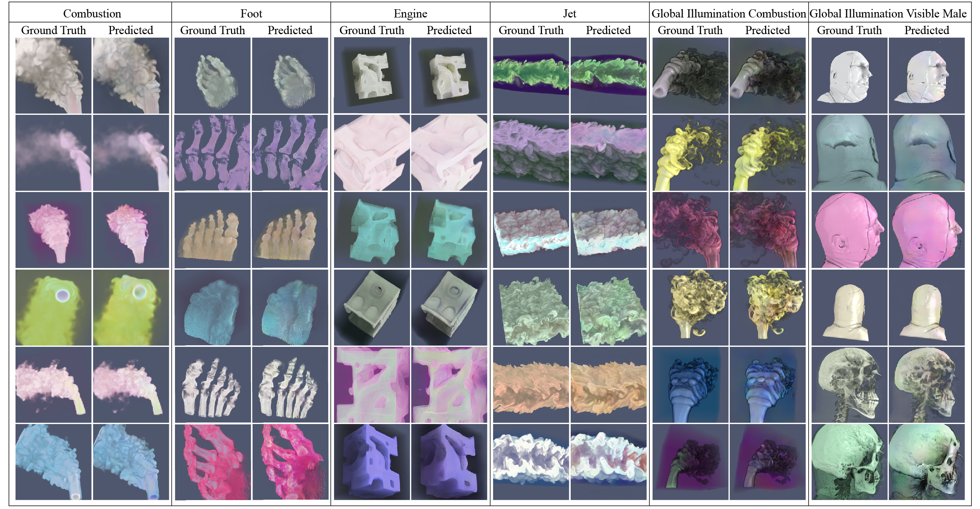Open Global Illumination Combustion ground truth crimson smoke
This screenshot has width=980, height=509.
[x=690, y=230]
